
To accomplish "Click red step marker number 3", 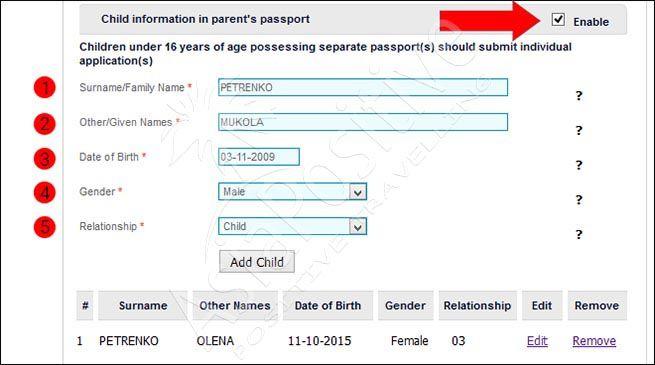I will [45, 159].
